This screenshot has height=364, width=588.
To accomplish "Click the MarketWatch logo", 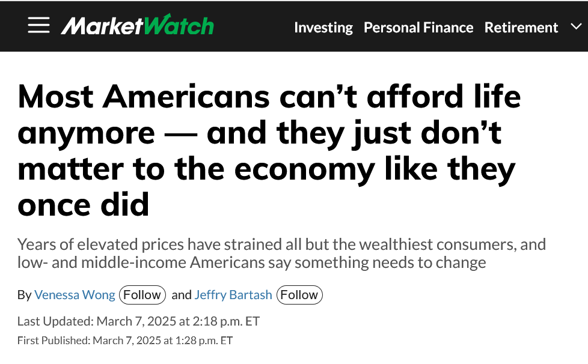I will [137, 26].
